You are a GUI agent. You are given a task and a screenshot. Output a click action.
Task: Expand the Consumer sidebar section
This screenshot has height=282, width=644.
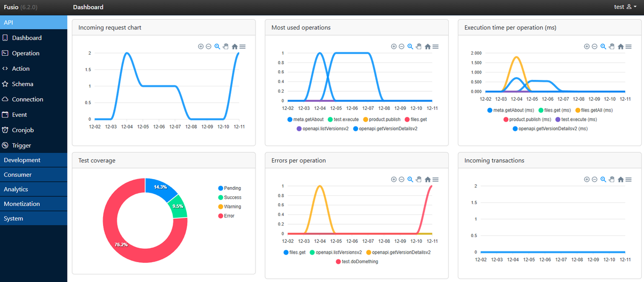[x=33, y=175]
